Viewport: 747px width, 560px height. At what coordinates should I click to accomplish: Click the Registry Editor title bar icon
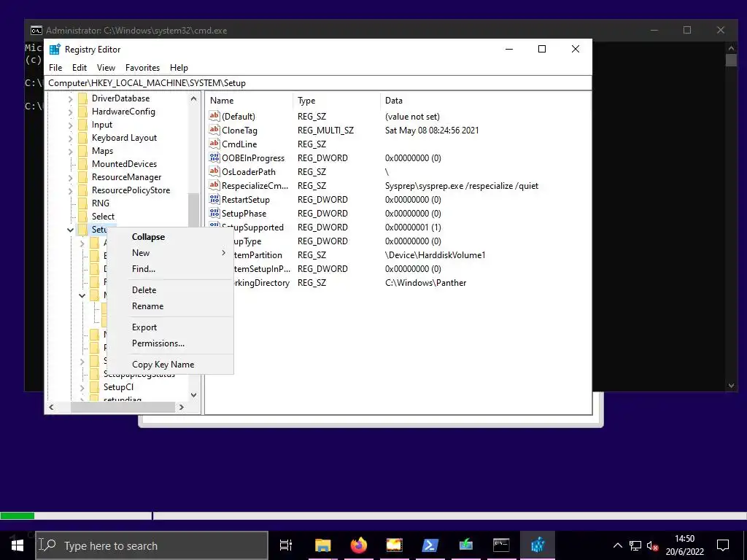(x=55, y=49)
